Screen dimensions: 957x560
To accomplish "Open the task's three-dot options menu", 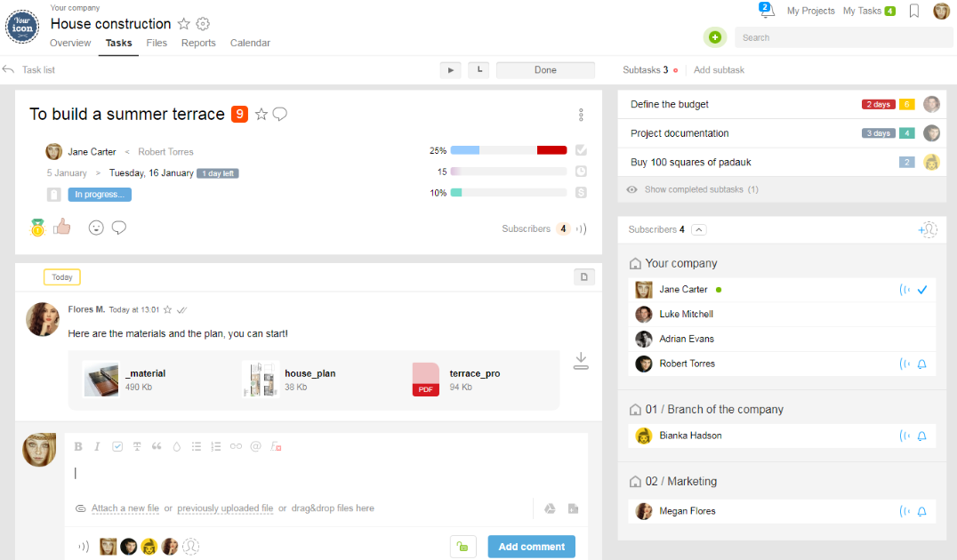I will point(581,115).
